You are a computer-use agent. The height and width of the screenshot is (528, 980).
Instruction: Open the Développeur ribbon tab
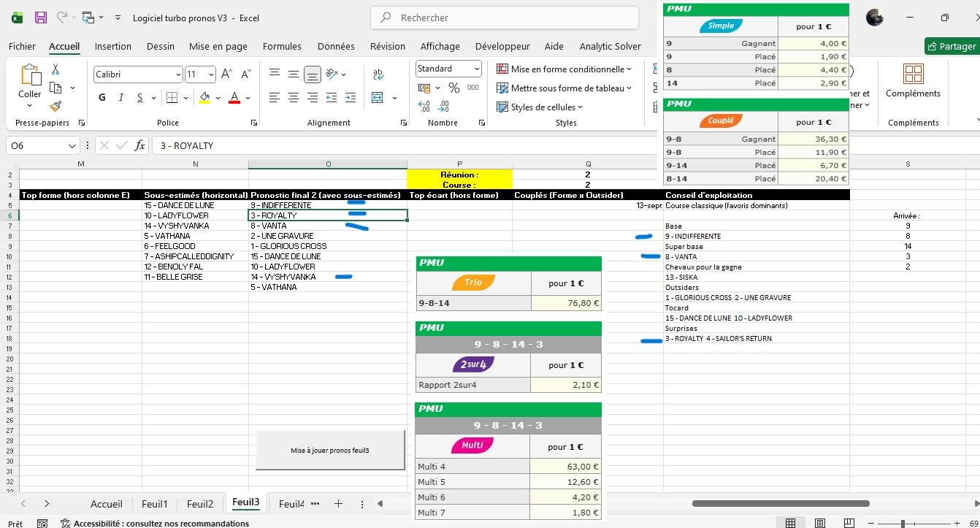502,46
